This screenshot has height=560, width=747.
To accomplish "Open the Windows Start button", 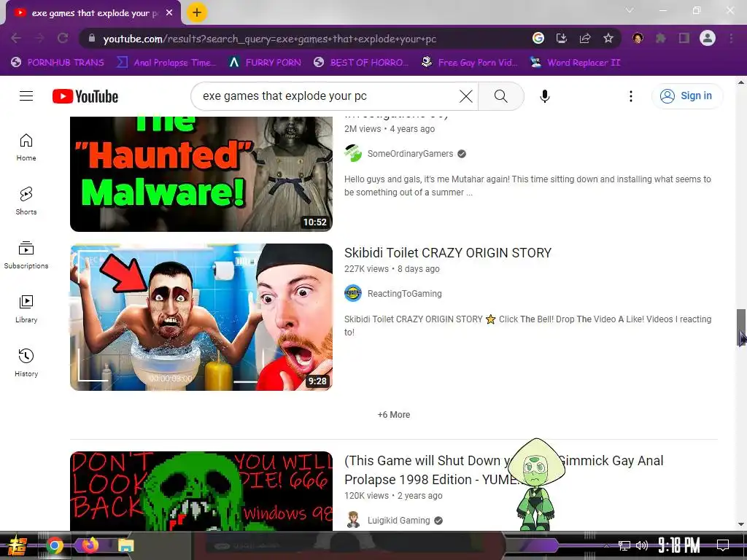I will (x=16, y=545).
